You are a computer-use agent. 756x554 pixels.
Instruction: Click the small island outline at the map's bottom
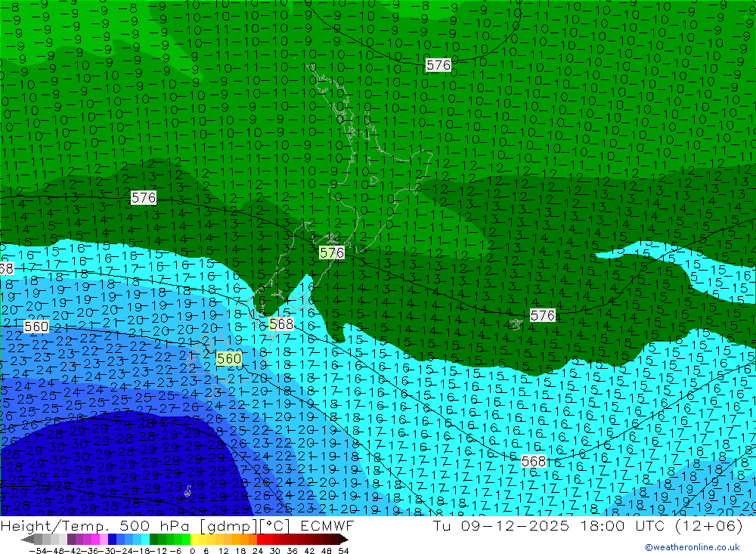point(187,491)
